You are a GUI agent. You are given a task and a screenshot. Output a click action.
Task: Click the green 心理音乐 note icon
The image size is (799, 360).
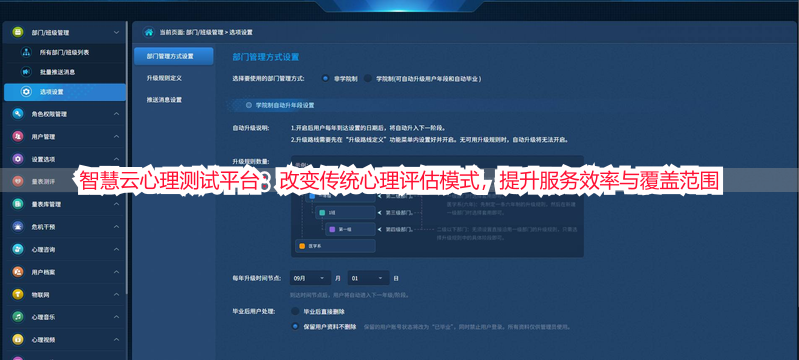[18, 317]
